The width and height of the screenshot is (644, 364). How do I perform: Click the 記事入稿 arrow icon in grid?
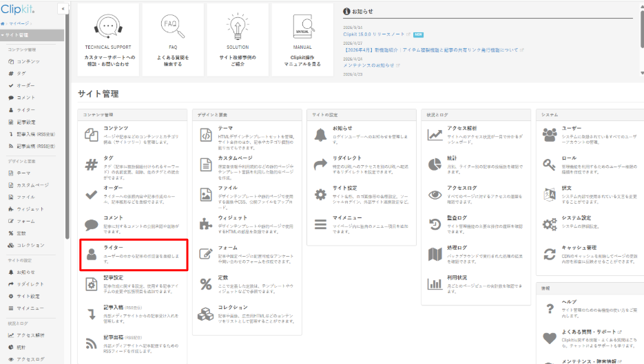tap(92, 314)
